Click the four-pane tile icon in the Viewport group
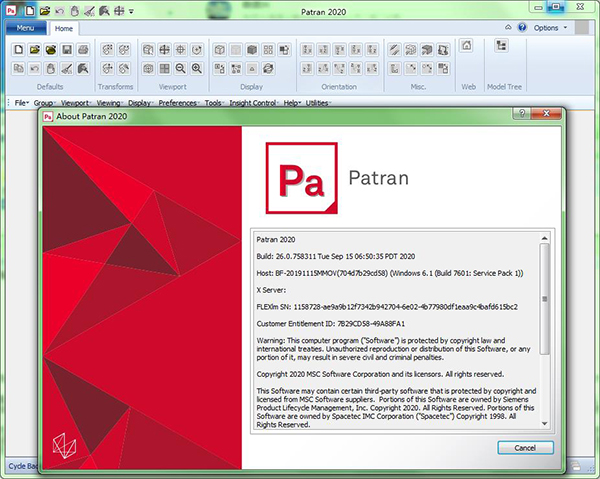The image size is (600, 479). click(165, 68)
